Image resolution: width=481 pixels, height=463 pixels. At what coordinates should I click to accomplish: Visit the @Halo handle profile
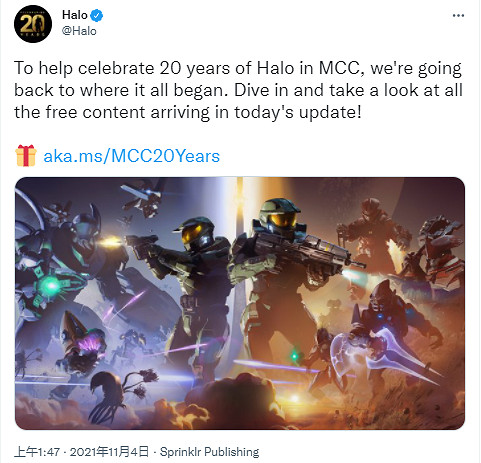tap(79, 31)
